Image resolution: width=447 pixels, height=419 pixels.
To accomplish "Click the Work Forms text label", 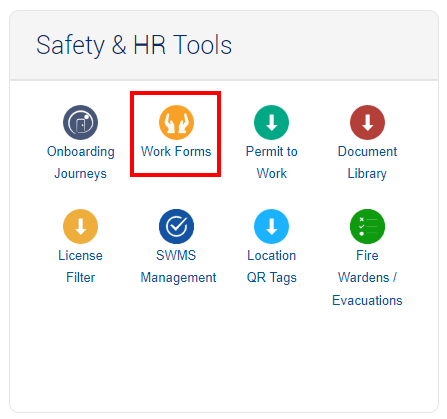I will 176,151.
